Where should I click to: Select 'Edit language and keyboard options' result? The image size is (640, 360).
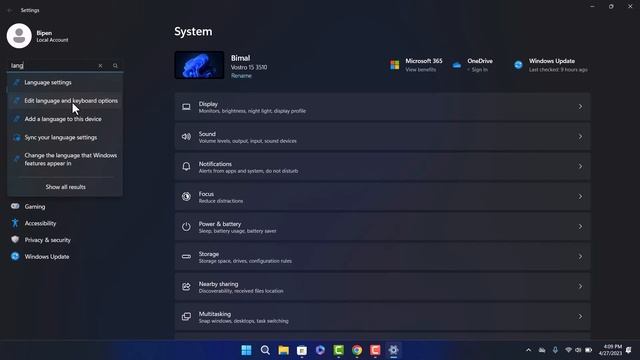(x=65, y=101)
